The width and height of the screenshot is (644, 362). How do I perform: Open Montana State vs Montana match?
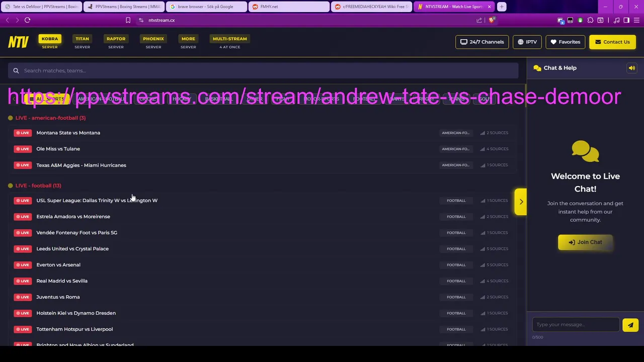68,133
